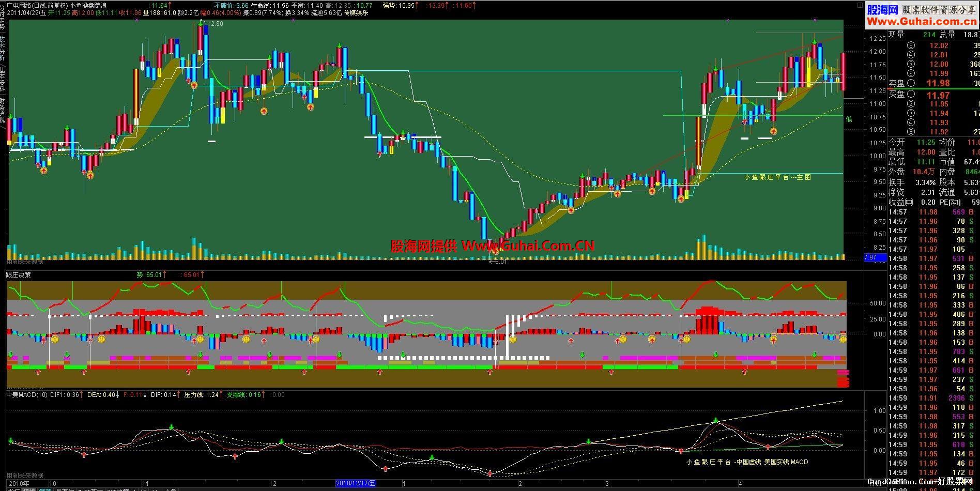
Task: Click the green 低 label beside price axis
Action: click(849, 119)
